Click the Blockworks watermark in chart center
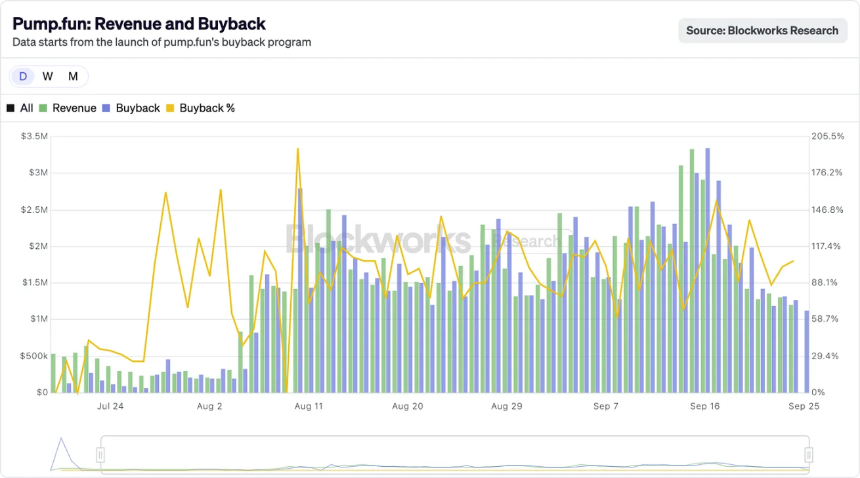This screenshot has height=478, width=860. click(378, 240)
